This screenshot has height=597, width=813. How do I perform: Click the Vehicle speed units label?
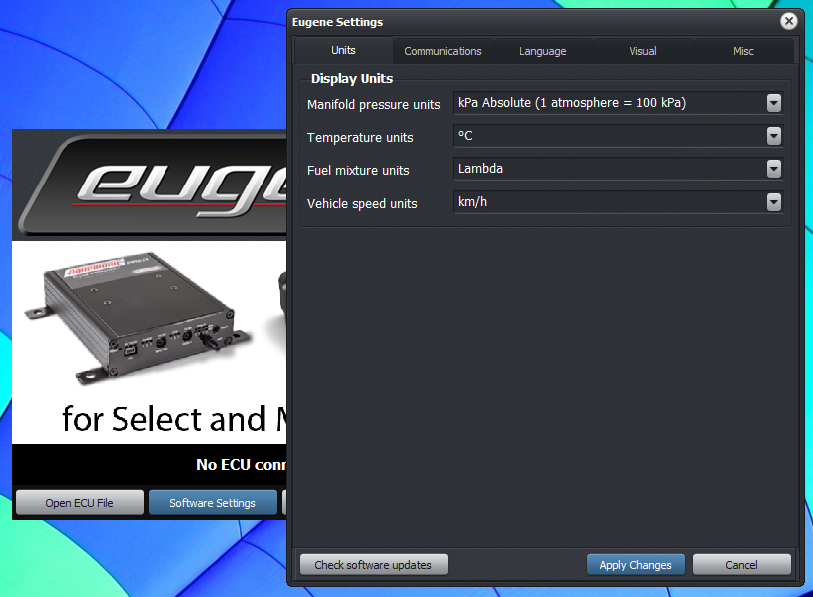tap(362, 204)
